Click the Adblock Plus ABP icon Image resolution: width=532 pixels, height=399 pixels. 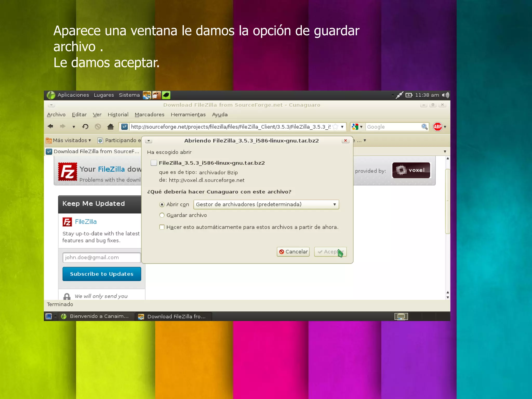click(437, 127)
